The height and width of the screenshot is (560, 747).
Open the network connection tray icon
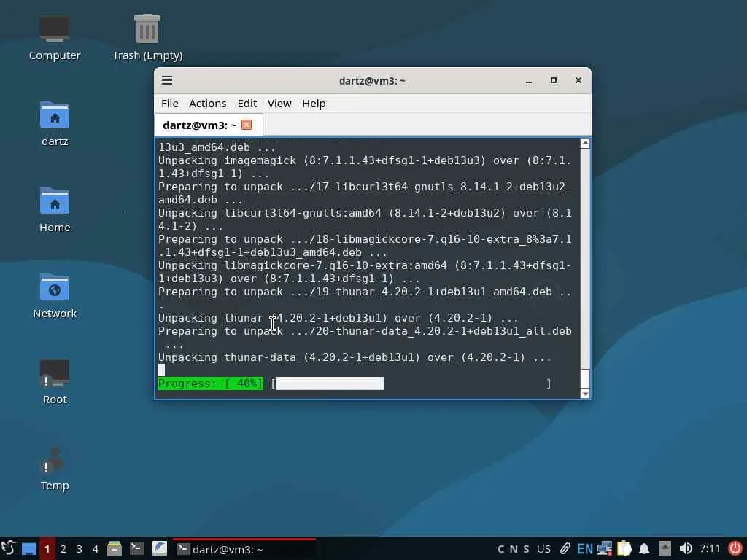tap(605, 549)
